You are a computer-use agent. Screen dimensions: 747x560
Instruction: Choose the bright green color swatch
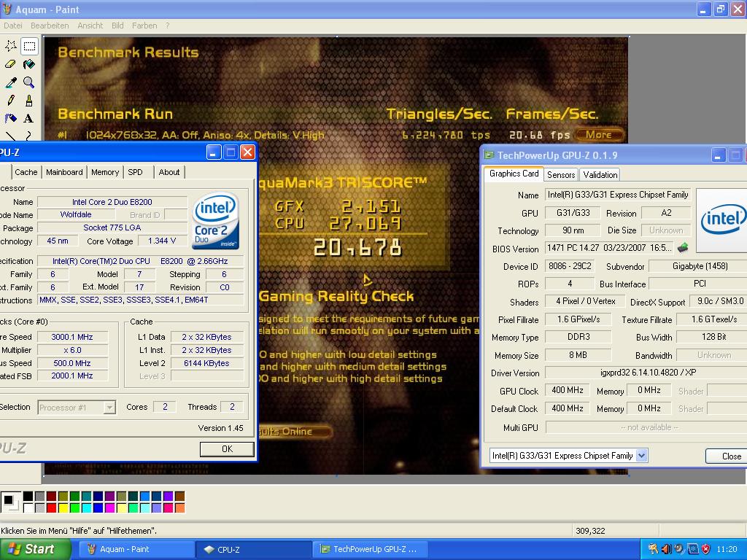[75, 508]
